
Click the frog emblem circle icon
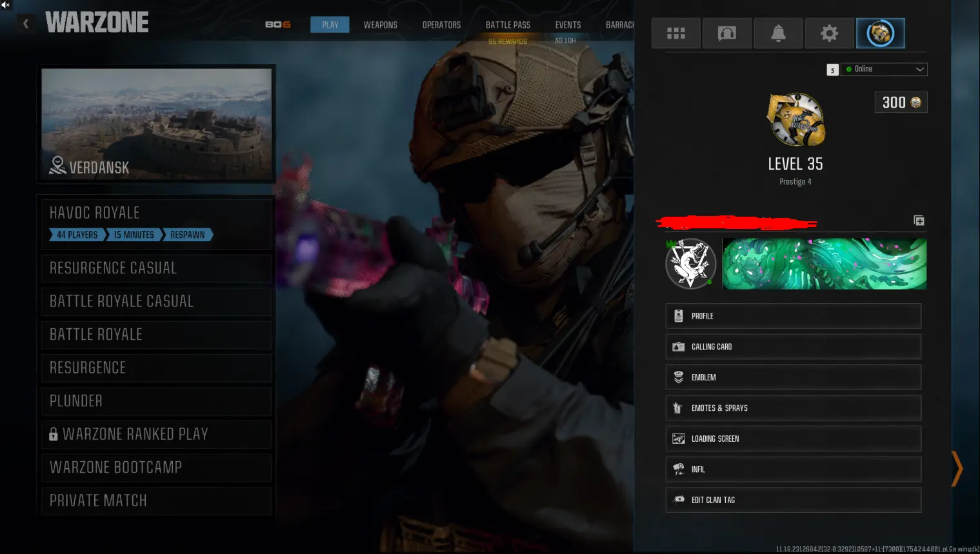(x=691, y=263)
